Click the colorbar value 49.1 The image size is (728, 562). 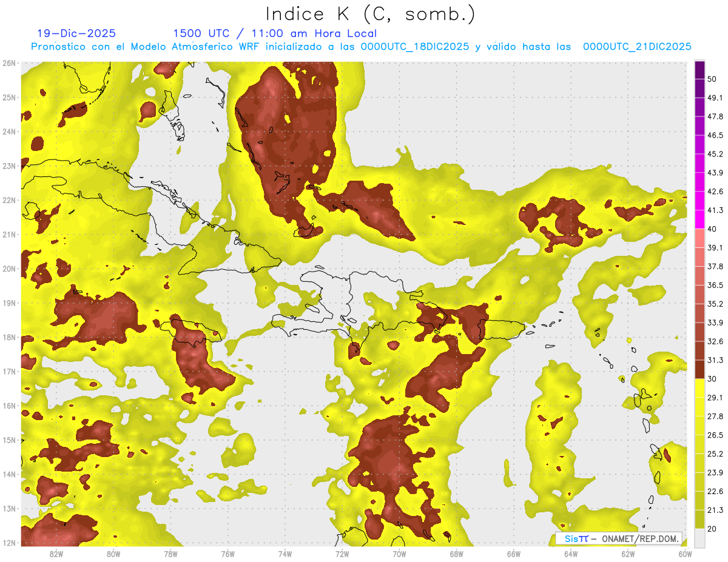coord(715,98)
